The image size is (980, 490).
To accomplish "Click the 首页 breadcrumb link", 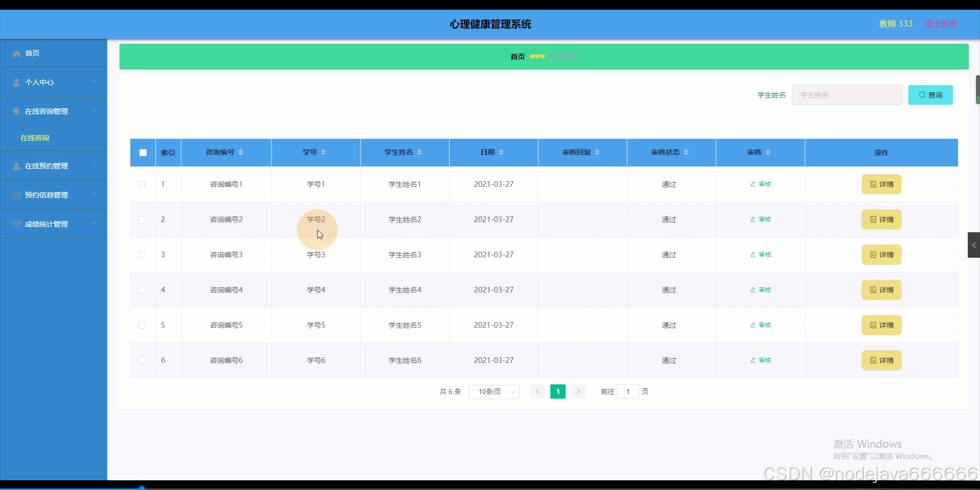I will coord(518,57).
